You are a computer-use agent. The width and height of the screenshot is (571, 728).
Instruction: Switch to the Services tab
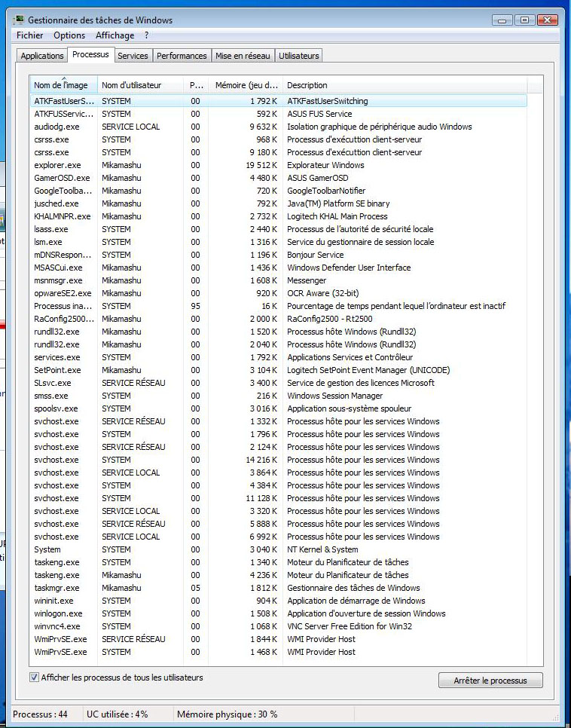coord(133,56)
